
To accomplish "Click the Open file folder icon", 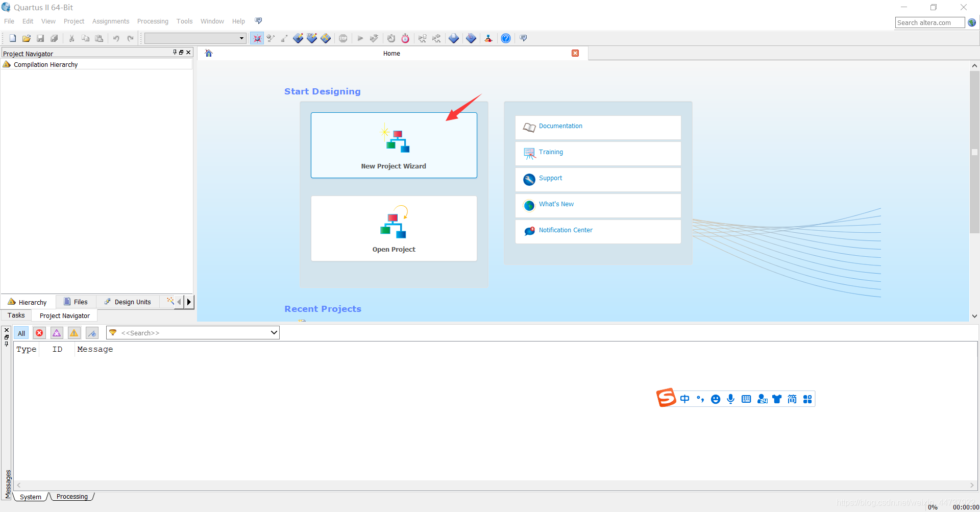I will tap(27, 38).
